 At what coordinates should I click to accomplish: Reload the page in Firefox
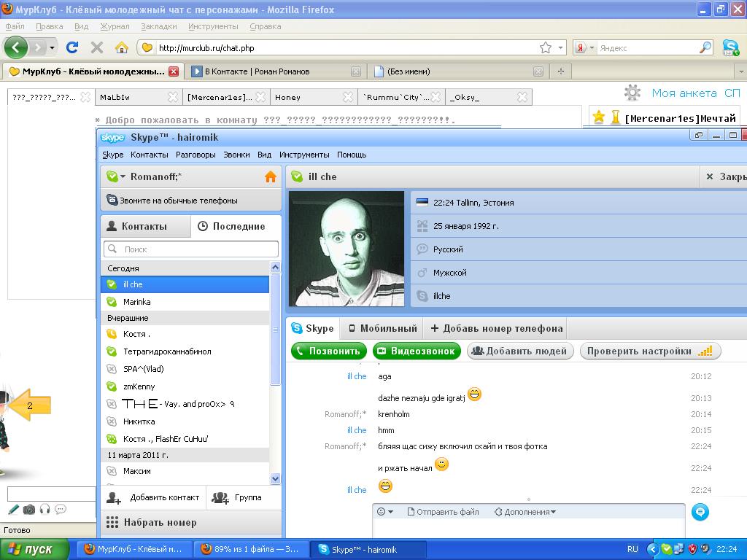pos(72,47)
